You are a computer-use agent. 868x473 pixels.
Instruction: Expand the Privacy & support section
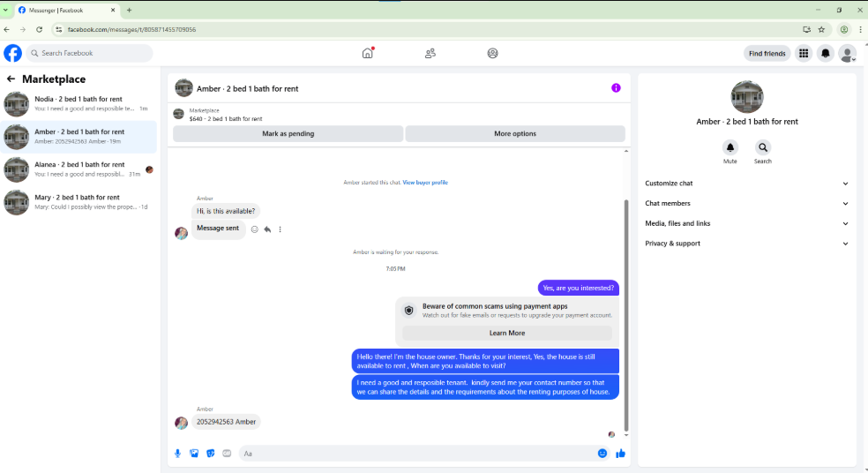(x=747, y=244)
